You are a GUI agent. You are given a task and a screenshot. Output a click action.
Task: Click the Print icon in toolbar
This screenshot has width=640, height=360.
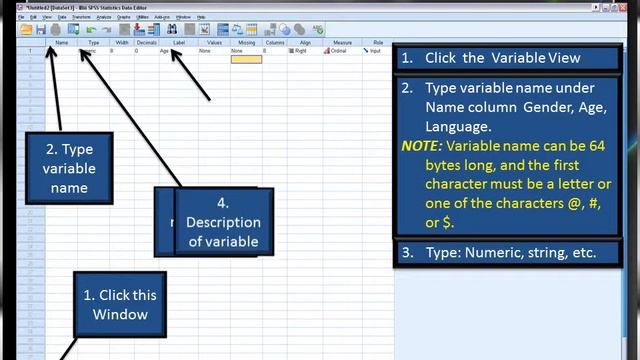pos(56,30)
